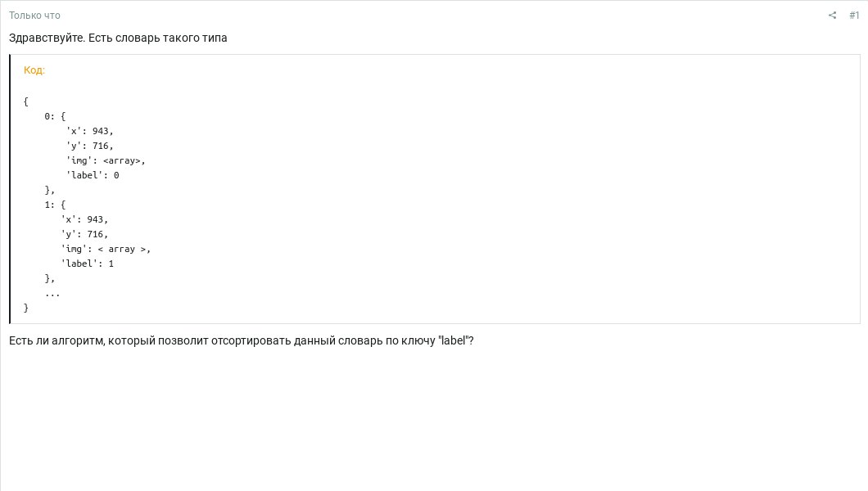Click "'x': 943," under key 0
This screenshot has width=868, height=491.
tap(90, 131)
